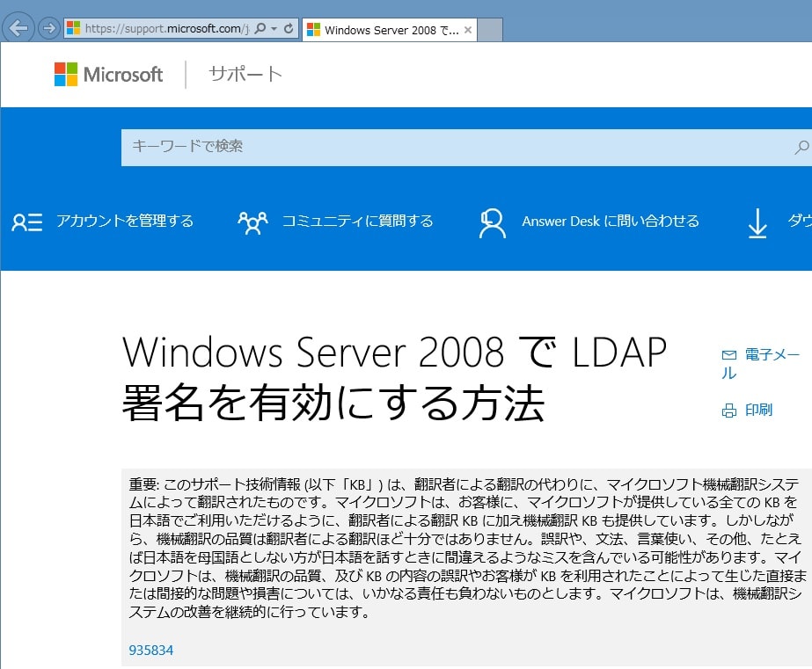This screenshot has height=669, width=812.
Task: Click the community people group icon
Action: [252, 222]
